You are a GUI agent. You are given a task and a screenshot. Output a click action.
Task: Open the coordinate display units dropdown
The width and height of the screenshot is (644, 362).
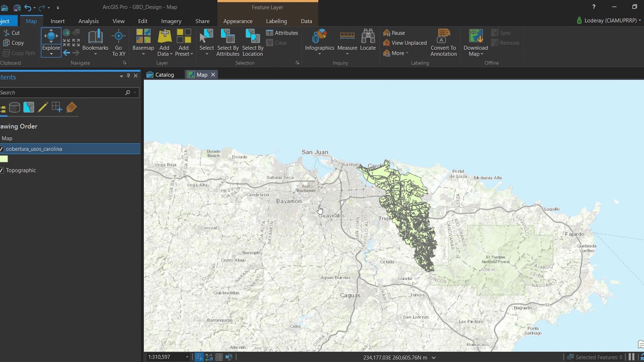[x=434, y=357]
